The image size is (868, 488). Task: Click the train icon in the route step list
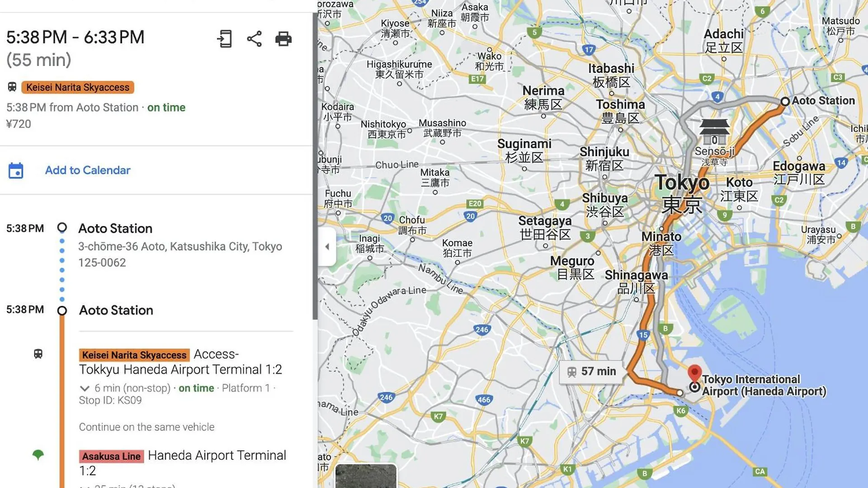(x=38, y=354)
